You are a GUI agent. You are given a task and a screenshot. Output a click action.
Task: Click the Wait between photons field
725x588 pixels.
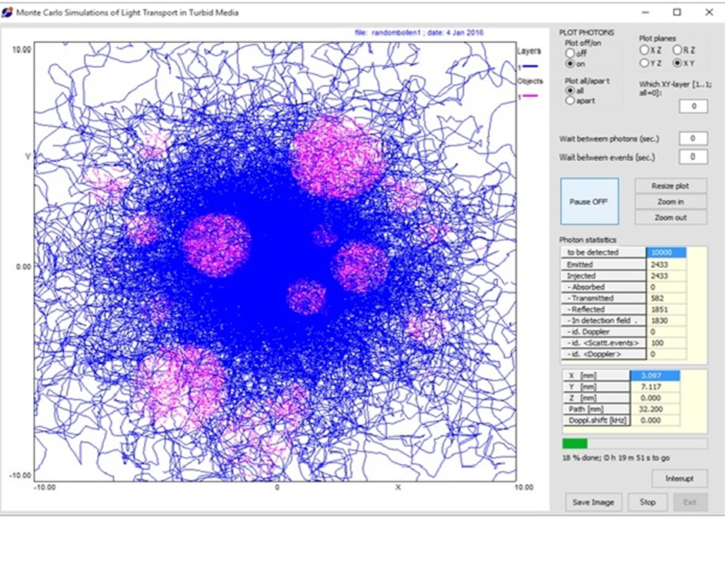coord(693,139)
